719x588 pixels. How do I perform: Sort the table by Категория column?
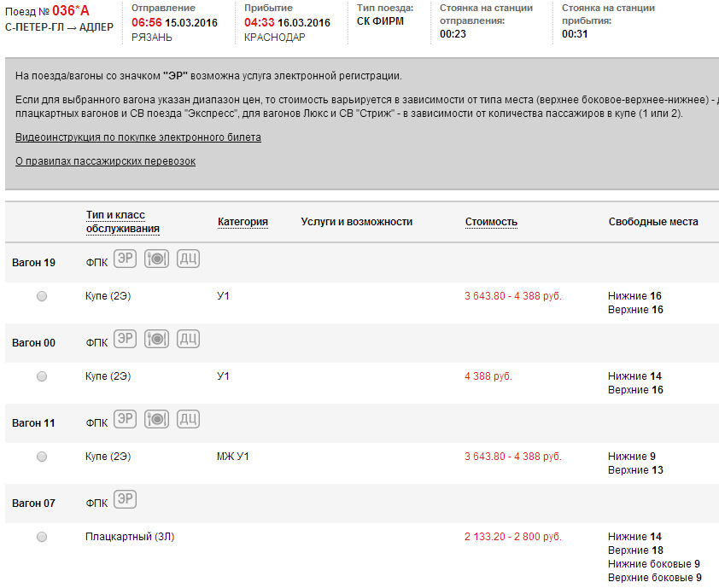243,222
